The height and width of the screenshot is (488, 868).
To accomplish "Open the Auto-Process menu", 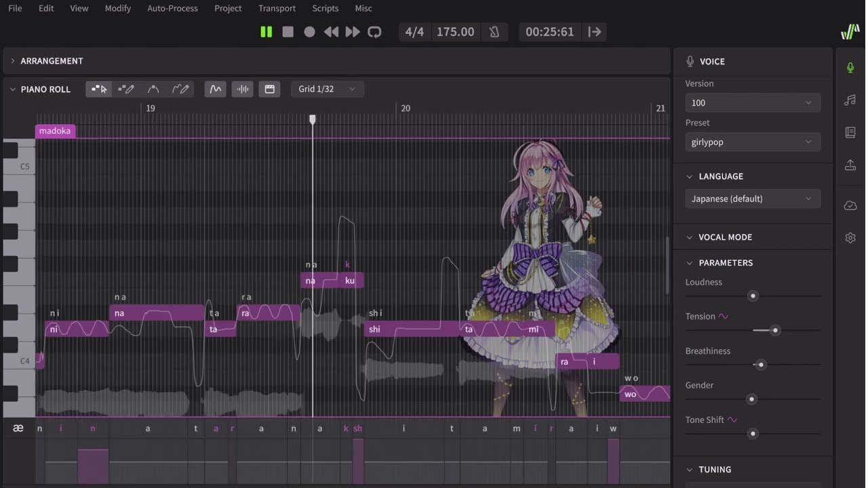I will pyautogui.click(x=173, y=8).
